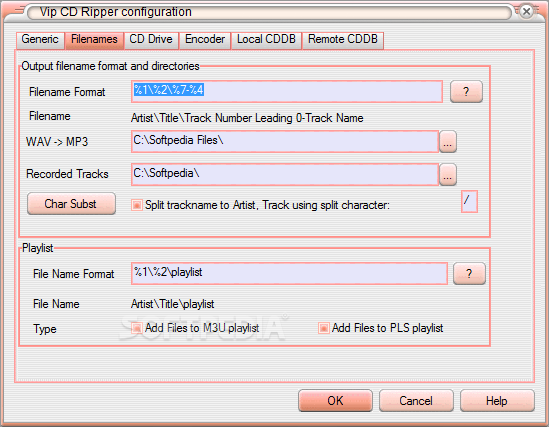Toggle Add Files to PLS playlist

tap(324, 328)
